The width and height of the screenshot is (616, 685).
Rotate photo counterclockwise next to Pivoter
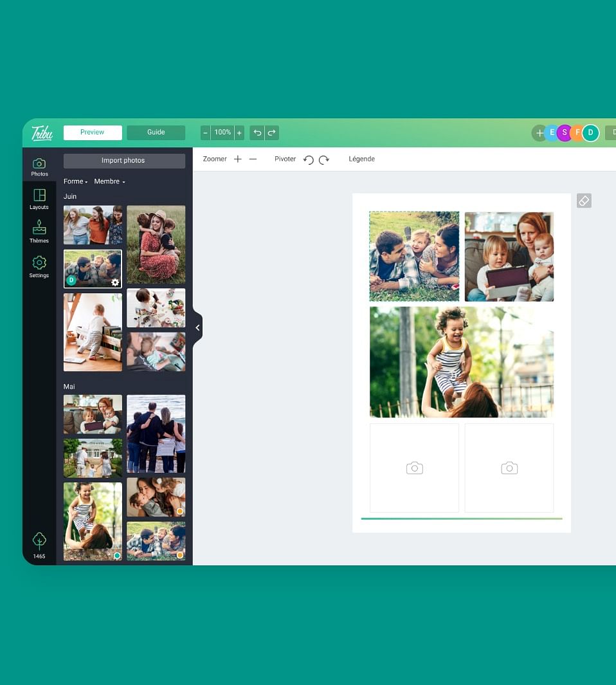(309, 160)
